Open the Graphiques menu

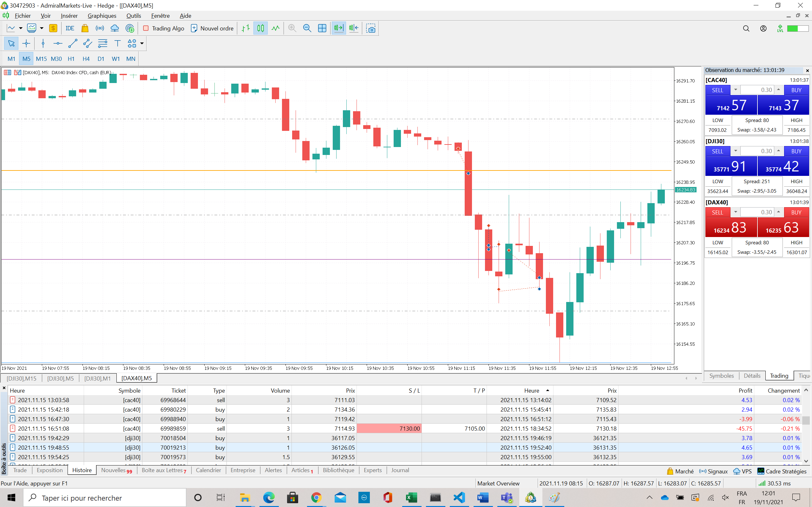click(102, 16)
